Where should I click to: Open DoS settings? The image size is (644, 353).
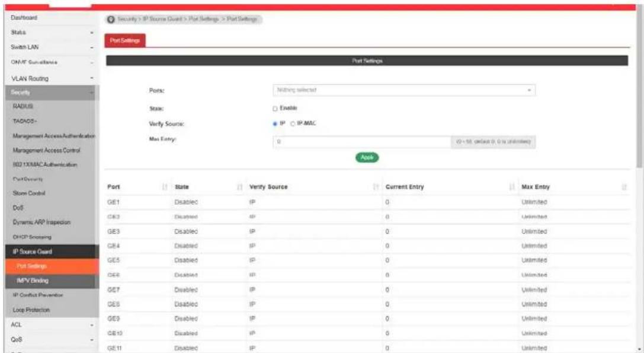(x=18, y=208)
